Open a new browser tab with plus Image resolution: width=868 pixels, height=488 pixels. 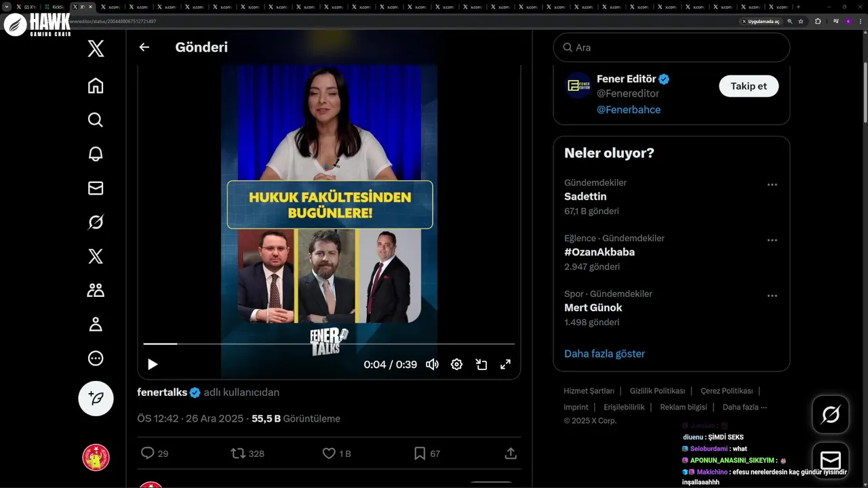[798, 7]
